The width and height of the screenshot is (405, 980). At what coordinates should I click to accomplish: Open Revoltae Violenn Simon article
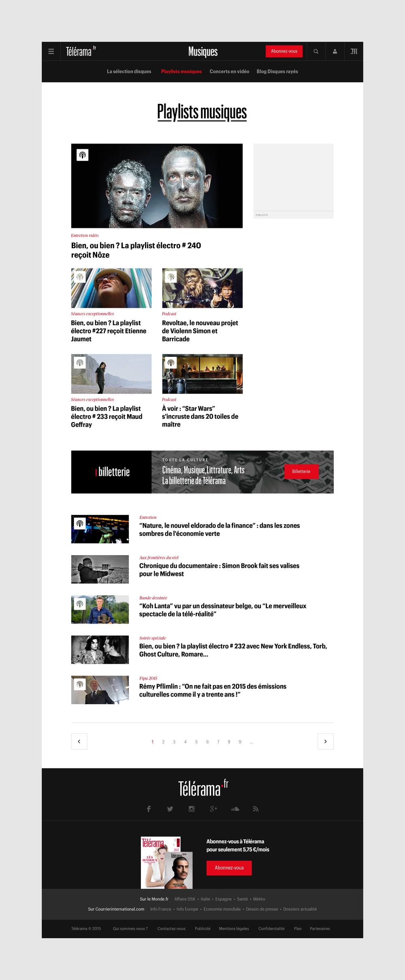click(x=200, y=331)
